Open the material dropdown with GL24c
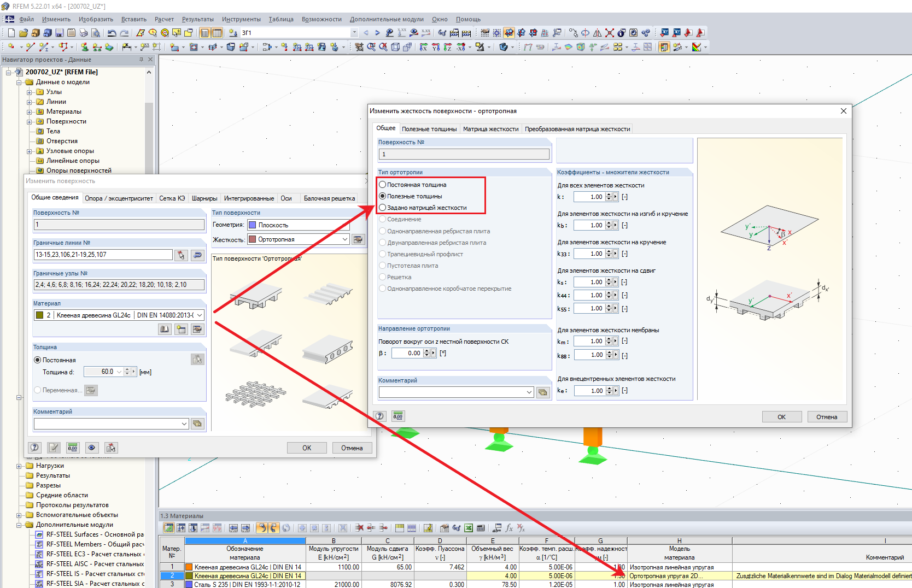The image size is (912, 588). 119,315
